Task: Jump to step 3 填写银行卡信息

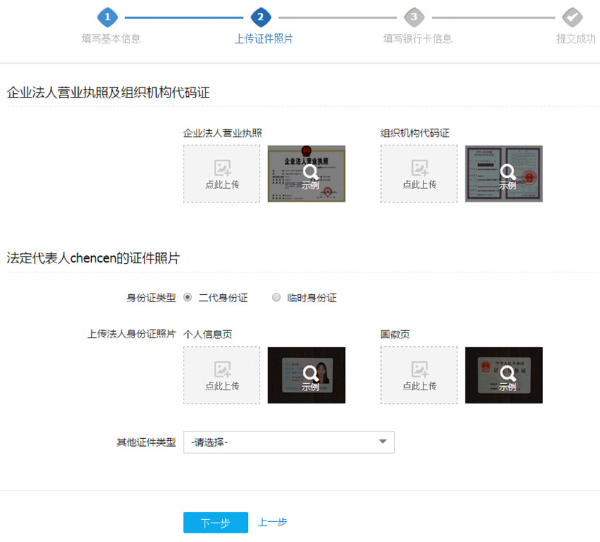Action: [414, 17]
